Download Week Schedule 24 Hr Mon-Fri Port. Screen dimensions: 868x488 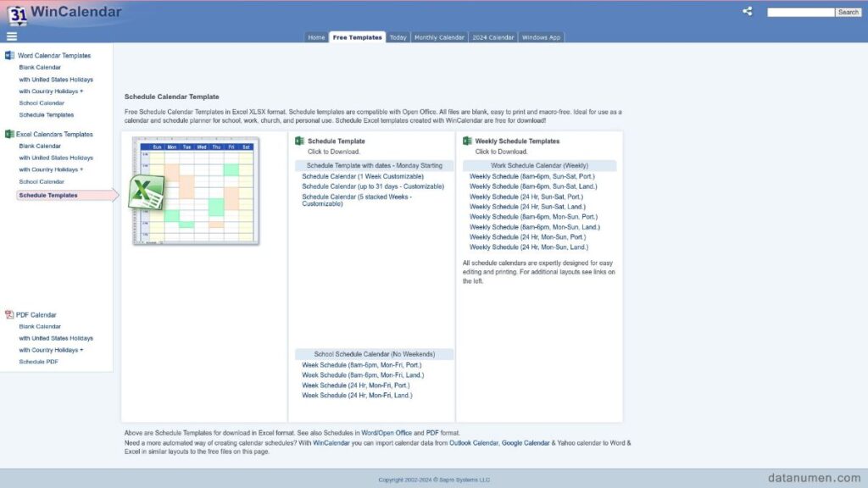(355, 385)
